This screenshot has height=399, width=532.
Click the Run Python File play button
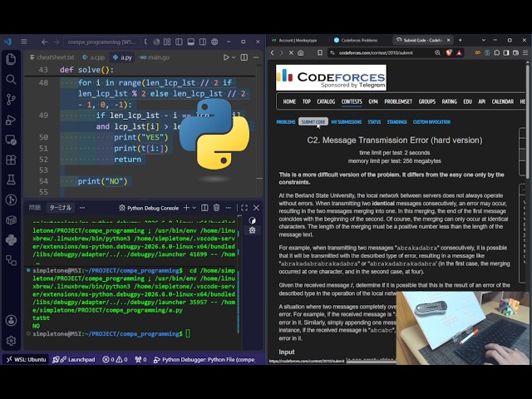226,57
